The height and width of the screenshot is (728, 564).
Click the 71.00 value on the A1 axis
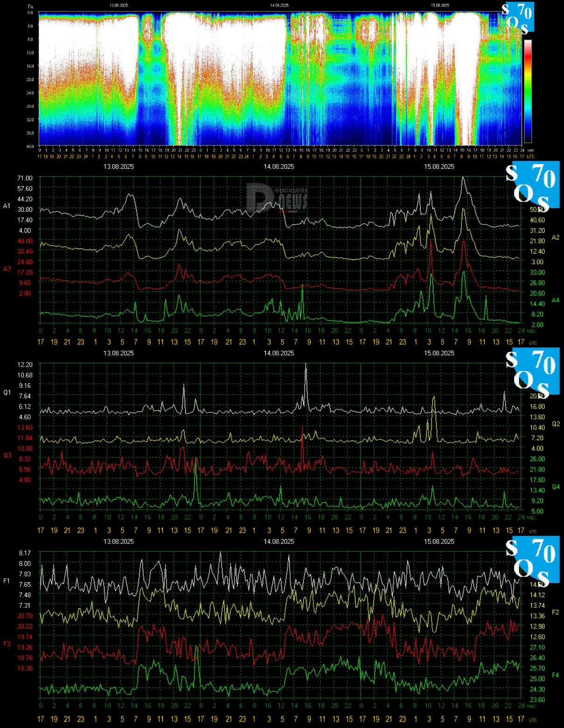(x=25, y=178)
